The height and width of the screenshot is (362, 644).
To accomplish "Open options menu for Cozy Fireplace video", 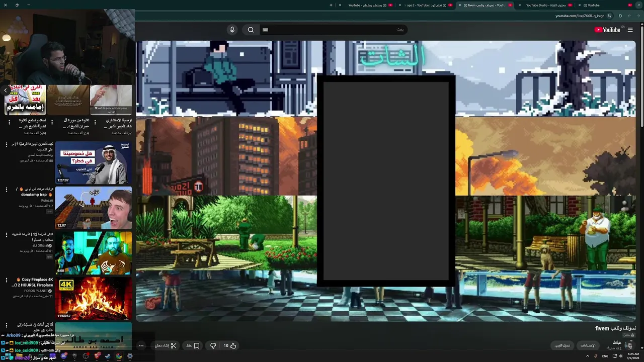I will 7,280.
